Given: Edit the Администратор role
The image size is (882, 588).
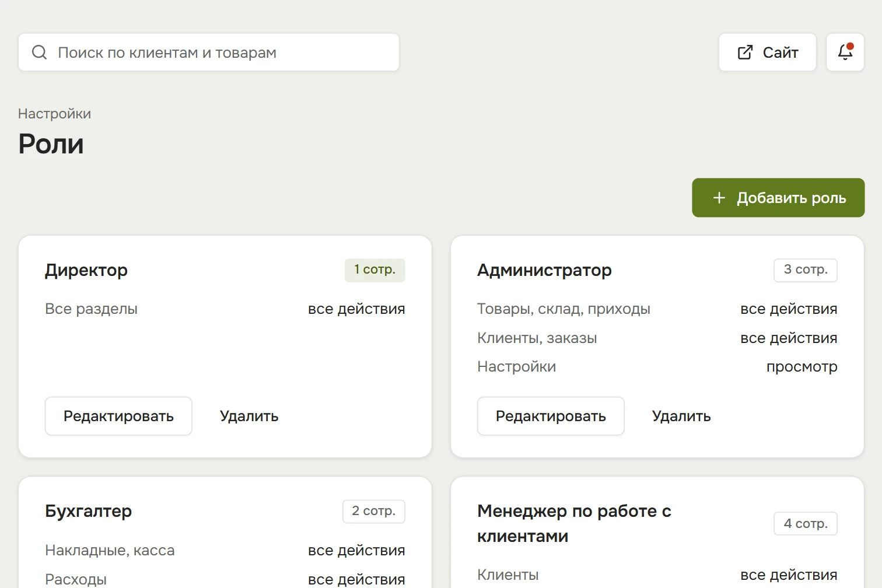Looking at the screenshot, I should pyautogui.click(x=551, y=416).
